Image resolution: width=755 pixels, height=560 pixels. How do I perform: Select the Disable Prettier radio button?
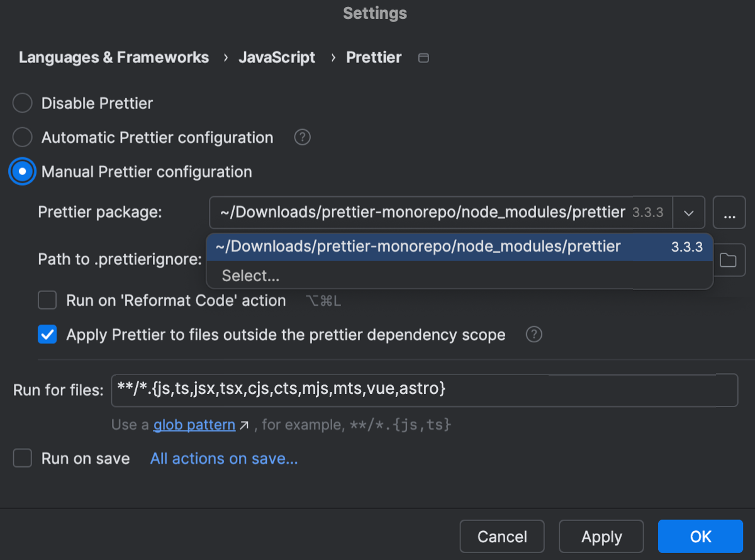point(22,103)
